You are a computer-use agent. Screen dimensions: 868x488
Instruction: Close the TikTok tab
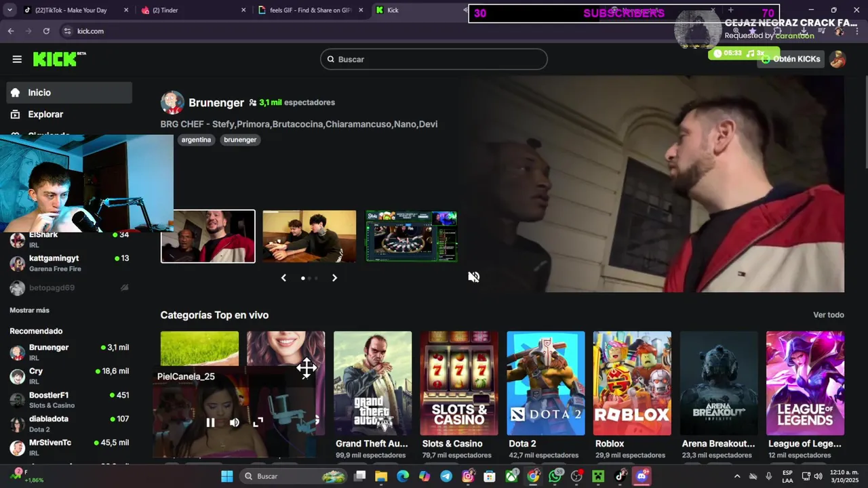126,10
